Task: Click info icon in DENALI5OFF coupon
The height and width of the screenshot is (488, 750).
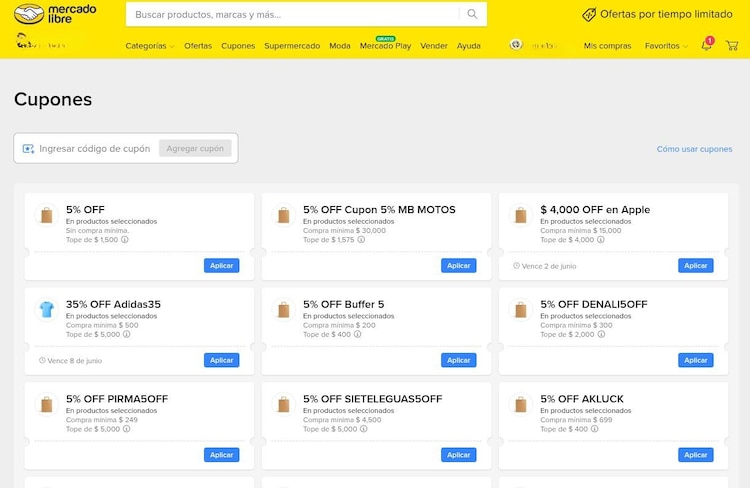Action: pyautogui.click(x=601, y=334)
